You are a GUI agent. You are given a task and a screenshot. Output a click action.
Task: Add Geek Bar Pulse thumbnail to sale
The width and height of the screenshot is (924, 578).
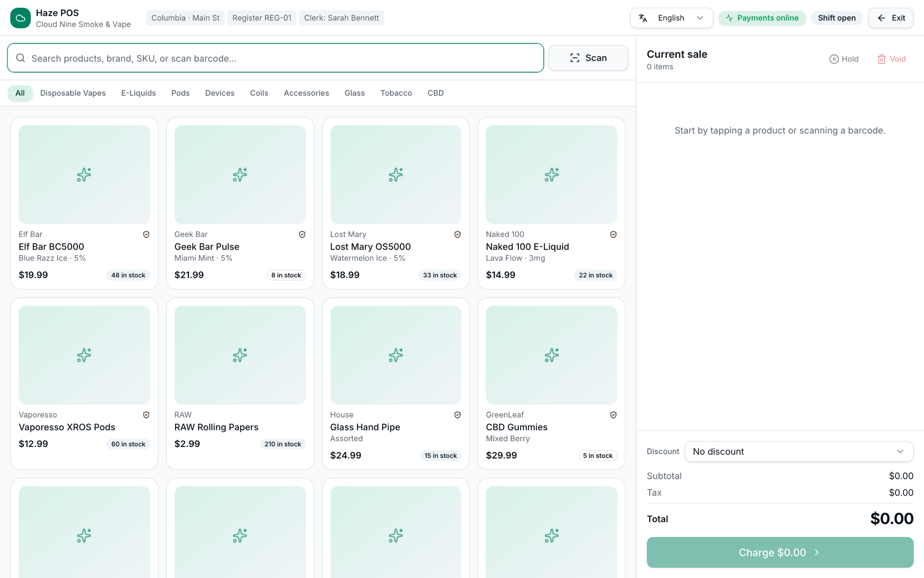pyautogui.click(x=240, y=174)
